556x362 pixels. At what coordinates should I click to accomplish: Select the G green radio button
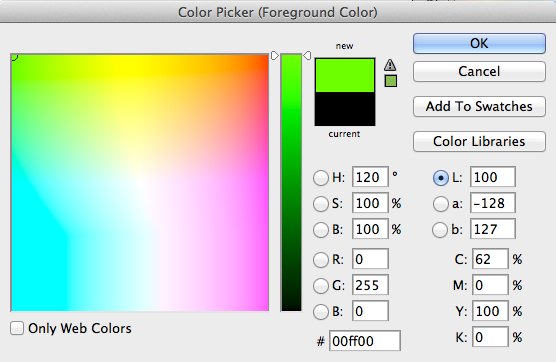(321, 286)
